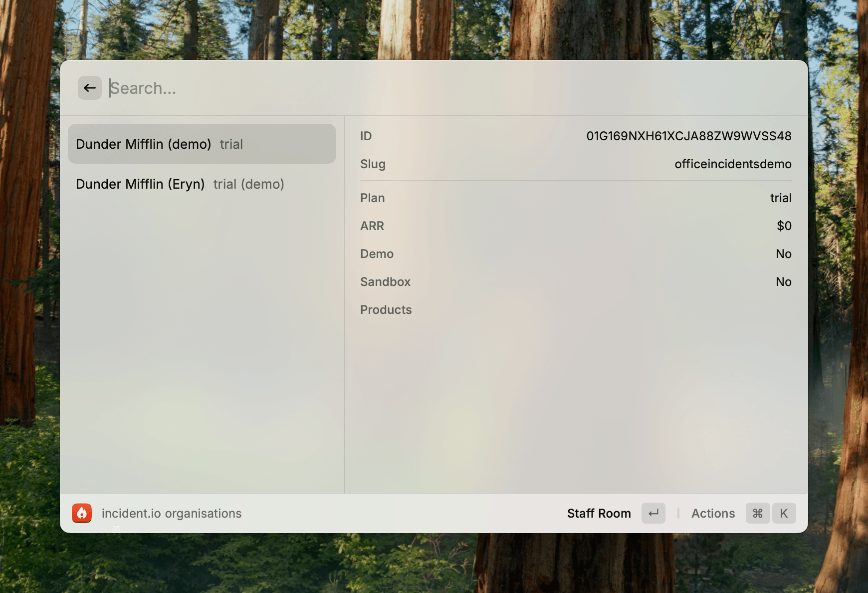
Task: Click the incident.io organisations title text
Action: point(172,513)
